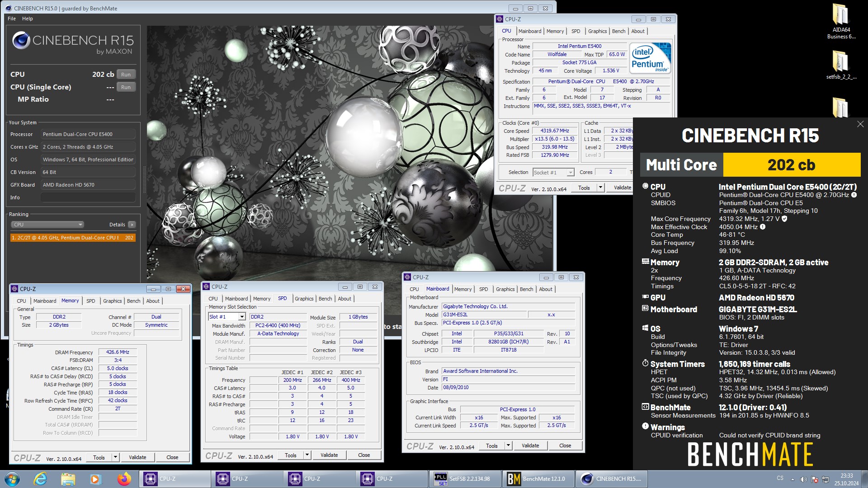Switch to About tab in SPD CPU-Z window

coord(344,299)
